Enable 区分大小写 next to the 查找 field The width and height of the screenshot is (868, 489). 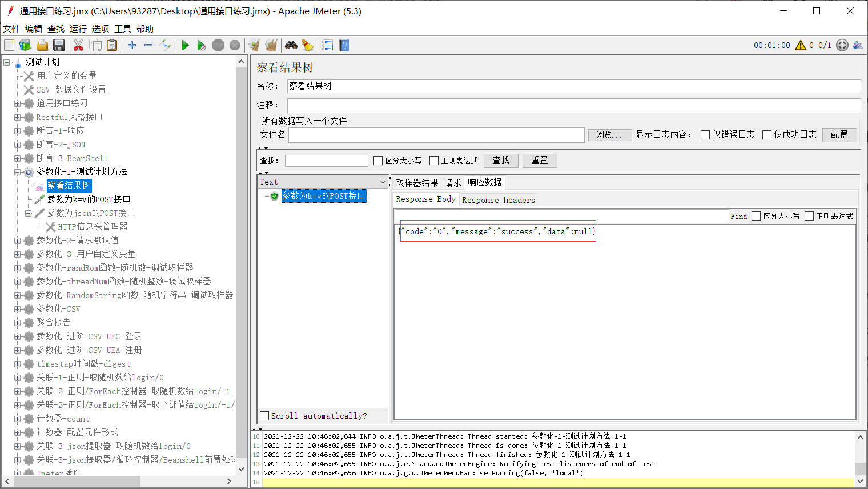tap(378, 161)
